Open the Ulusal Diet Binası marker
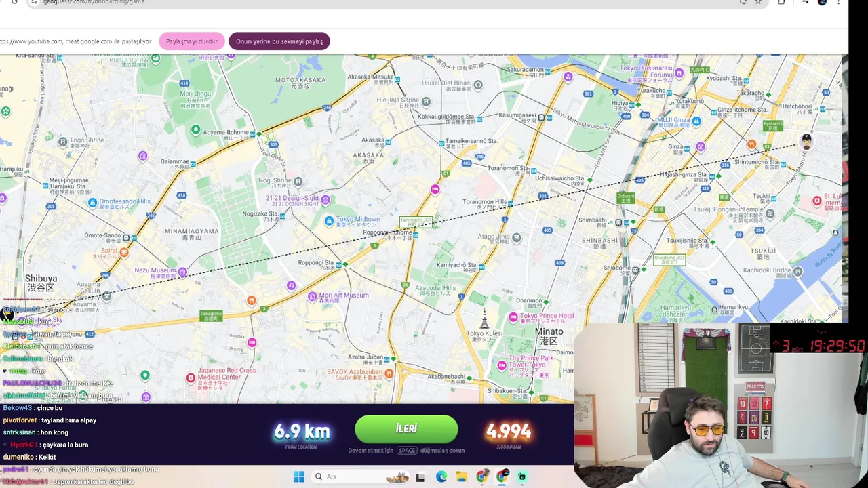 pyautogui.click(x=478, y=85)
